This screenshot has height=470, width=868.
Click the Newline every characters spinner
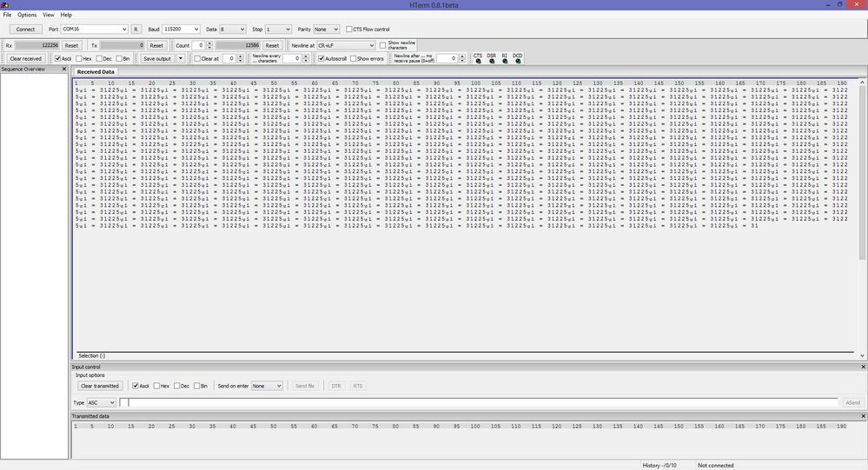(x=295, y=59)
